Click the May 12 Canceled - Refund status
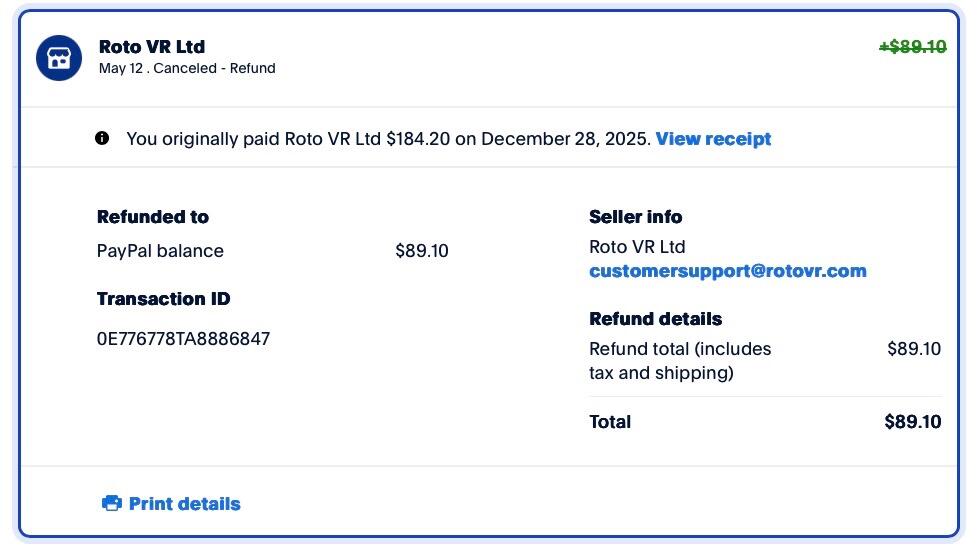Screen dimensions: 979x547 pyautogui.click(x=187, y=68)
